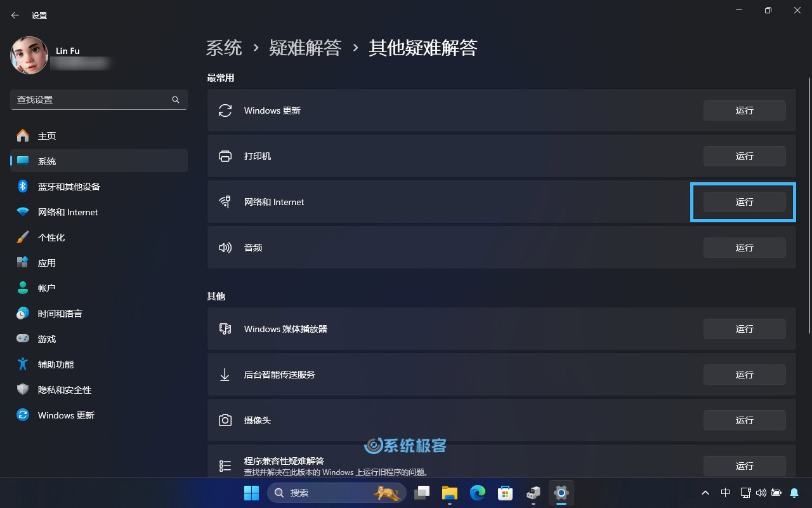
Task: Click the notification bell in system tray
Action: (x=794, y=493)
